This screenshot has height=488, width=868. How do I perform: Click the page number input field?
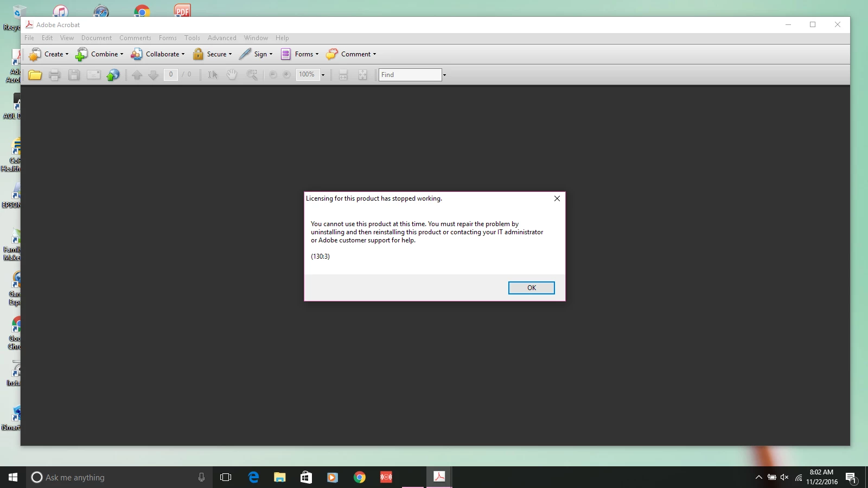(x=171, y=75)
